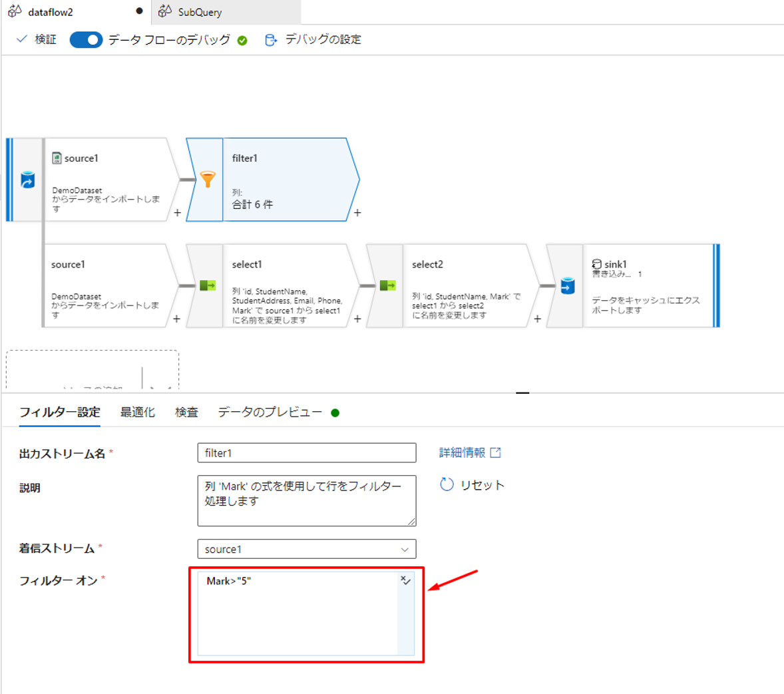Select the filter1 node
The height and width of the screenshot is (694, 784).
[272, 180]
